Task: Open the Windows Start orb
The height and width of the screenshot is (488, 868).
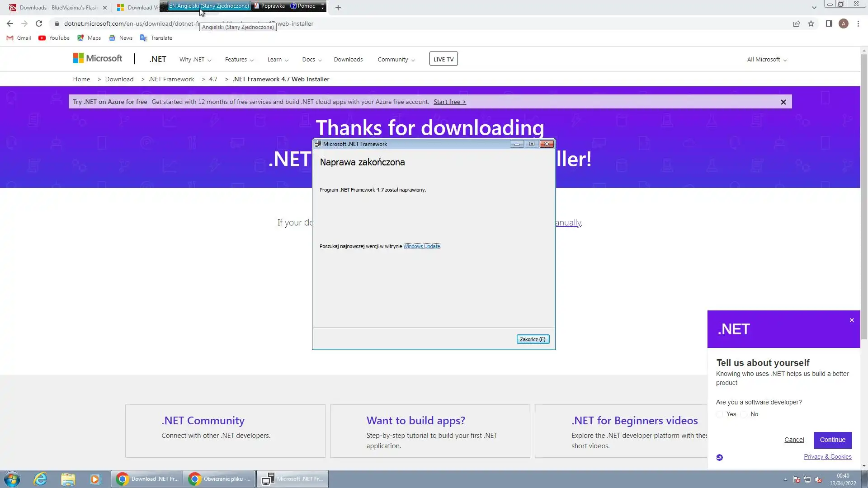Action: tap(12, 479)
